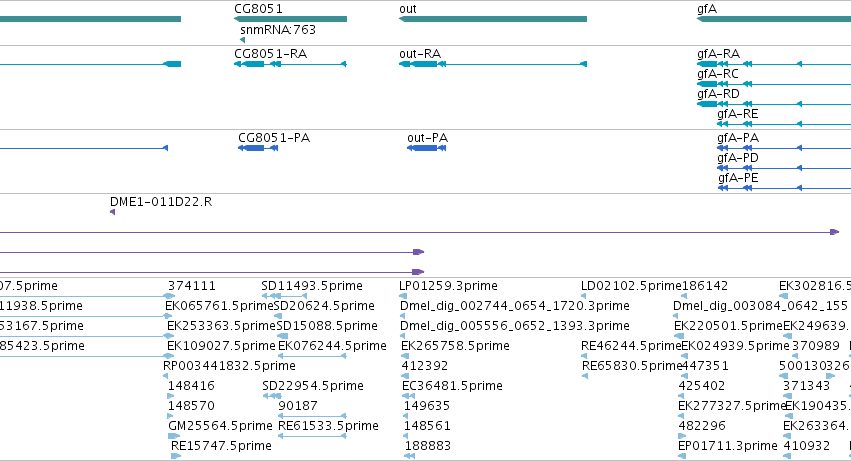This screenshot has width=851, height=461.
Task: Click the EK024939.5prime label
Action: click(x=735, y=346)
